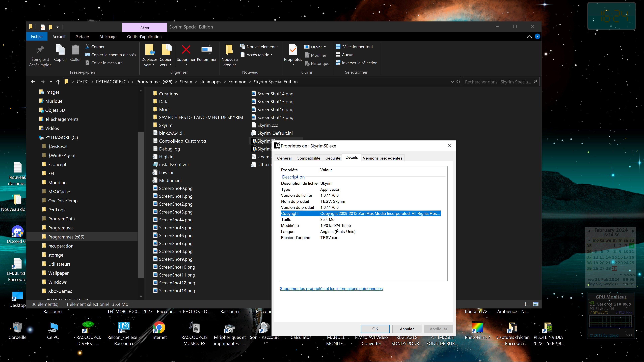This screenshot has height=362, width=644.
Task: Open the Sécurité tab
Action: pos(333,158)
